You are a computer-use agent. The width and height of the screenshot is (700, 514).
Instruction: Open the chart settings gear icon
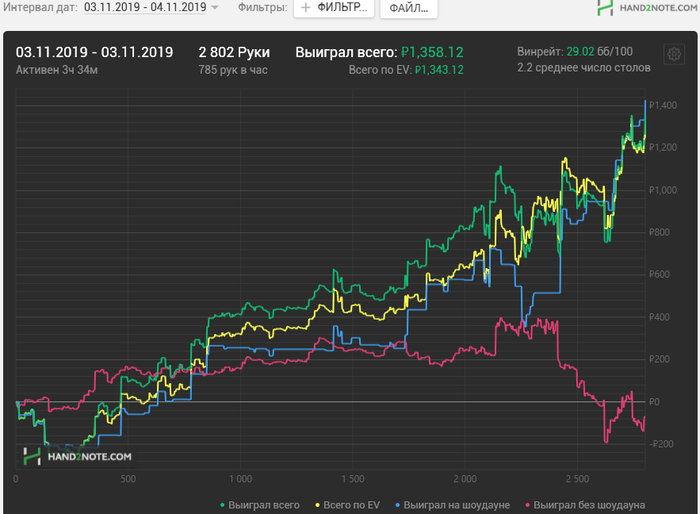[x=674, y=54]
